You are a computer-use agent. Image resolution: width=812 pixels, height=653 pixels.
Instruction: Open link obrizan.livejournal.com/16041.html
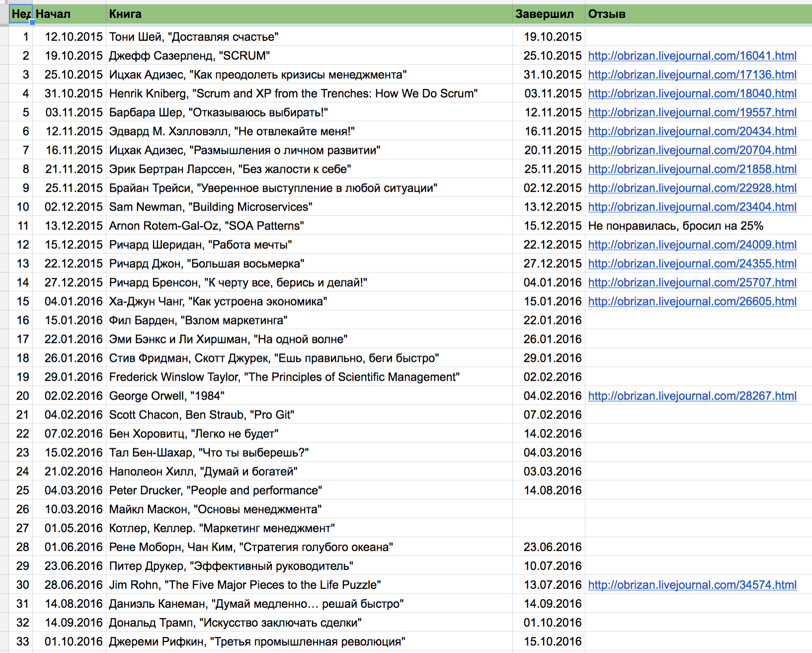click(x=692, y=56)
